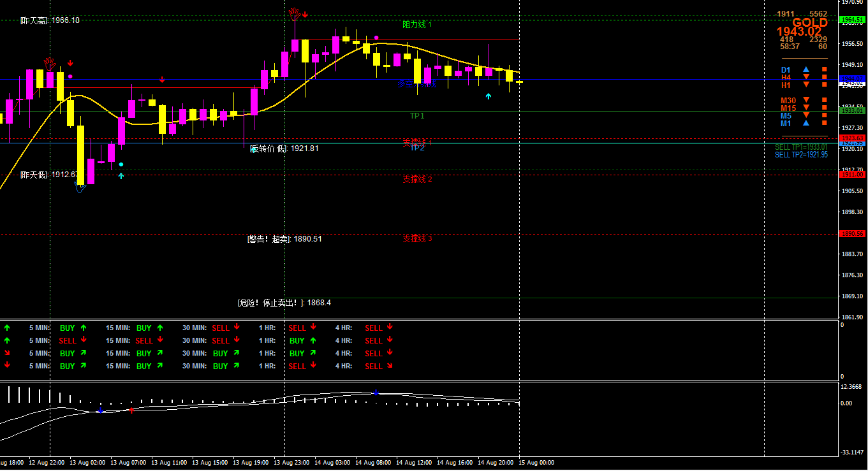The height and width of the screenshot is (471, 868).
Task: Click the green 1933.01 price tag on the axis
Action: (x=852, y=111)
